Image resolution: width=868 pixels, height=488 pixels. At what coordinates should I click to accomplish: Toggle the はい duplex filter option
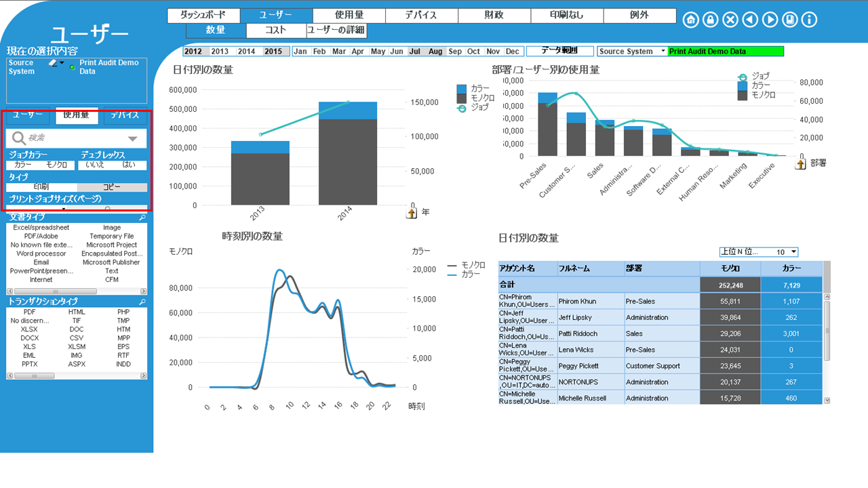coord(129,165)
